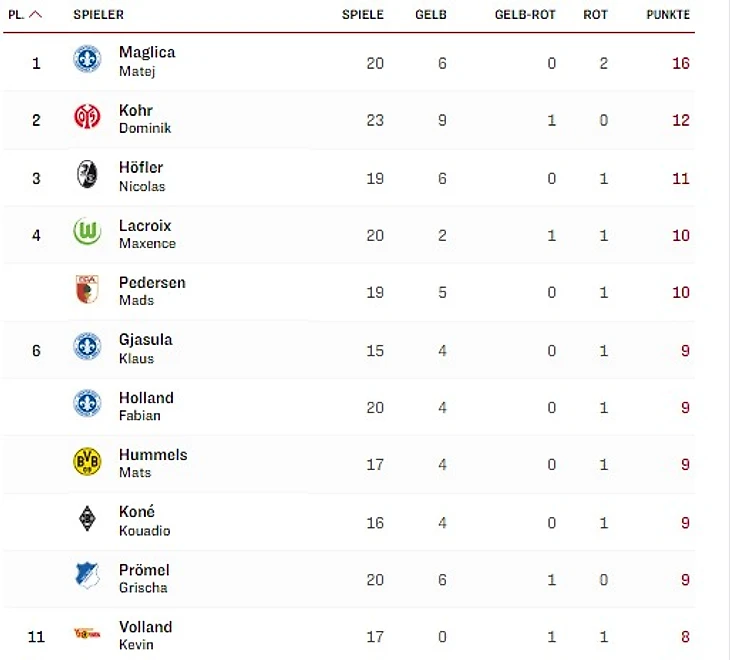Click the Mainz 05 logo beside Kohr
Screen dimensions: 730x660
coord(87,118)
